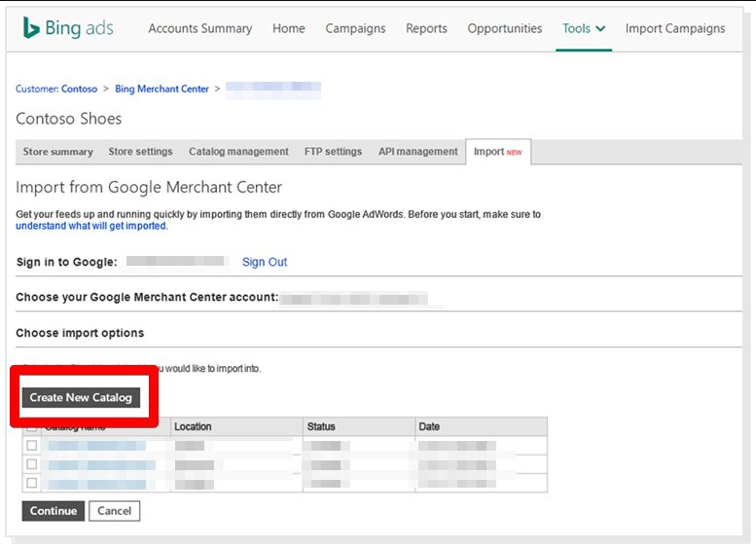Open the Opportunities section
Screen dimensions: 756x548
click(x=504, y=28)
